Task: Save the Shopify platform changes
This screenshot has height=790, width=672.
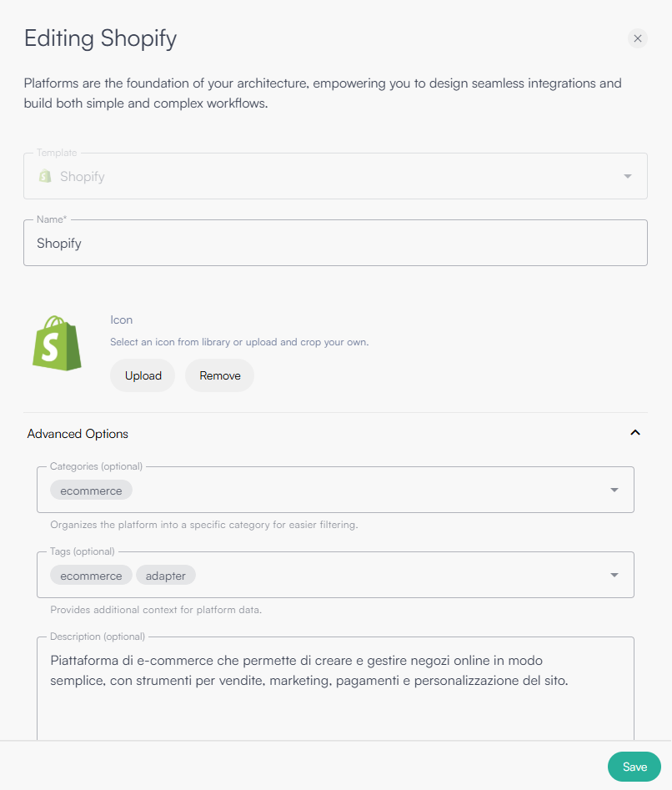Action: pos(634,767)
